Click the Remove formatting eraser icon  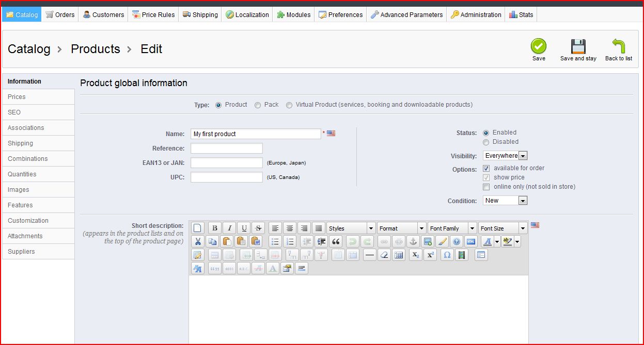[384, 255]
